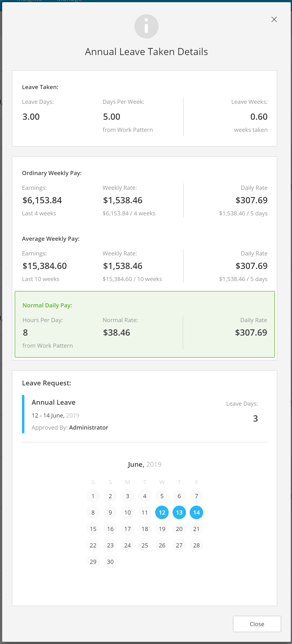Click June 7 calendar day
Viewport: 292px width, 644px height.
[x=196, y=496]
